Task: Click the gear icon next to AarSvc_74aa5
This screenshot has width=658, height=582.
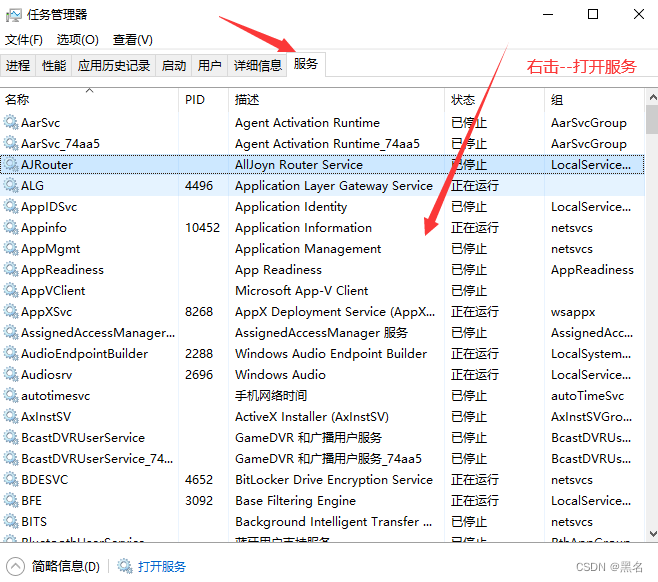Action: (11, 144)
